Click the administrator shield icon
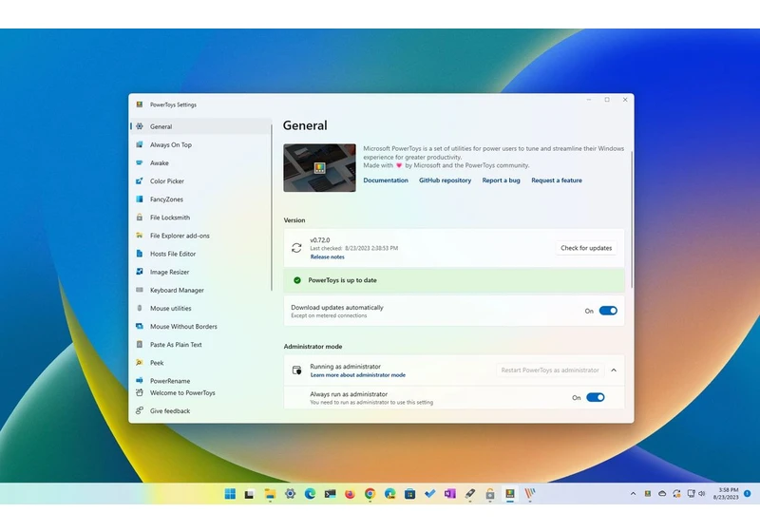 click(x=297, y=370)
